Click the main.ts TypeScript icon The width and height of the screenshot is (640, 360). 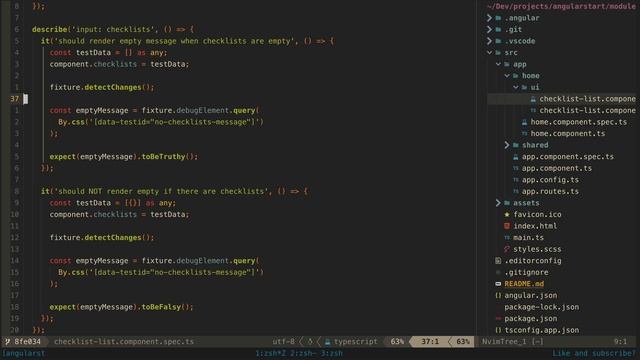[x=507, y=238]
